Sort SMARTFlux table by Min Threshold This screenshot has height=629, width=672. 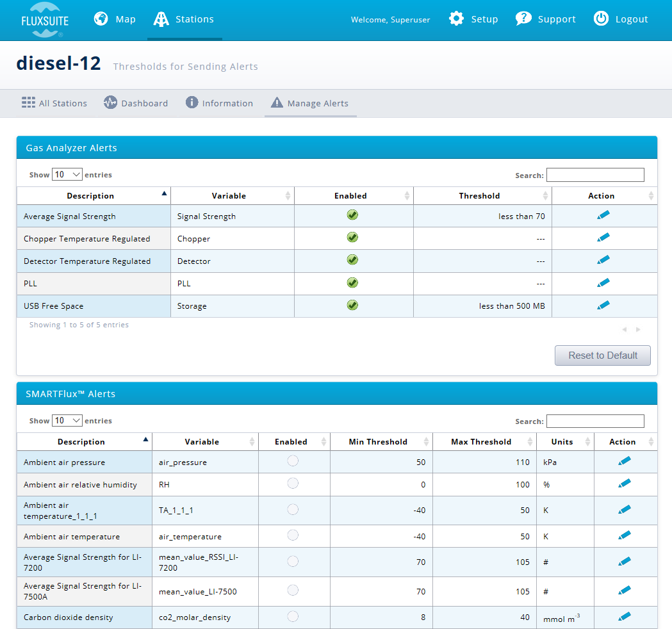[381, 442]
